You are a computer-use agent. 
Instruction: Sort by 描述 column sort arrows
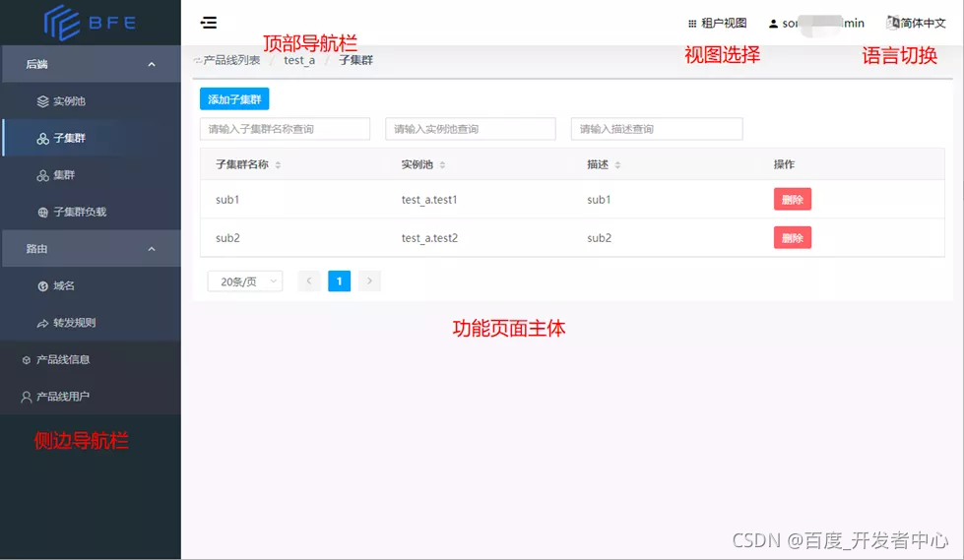pyautogui.click(x=617, y=164)
